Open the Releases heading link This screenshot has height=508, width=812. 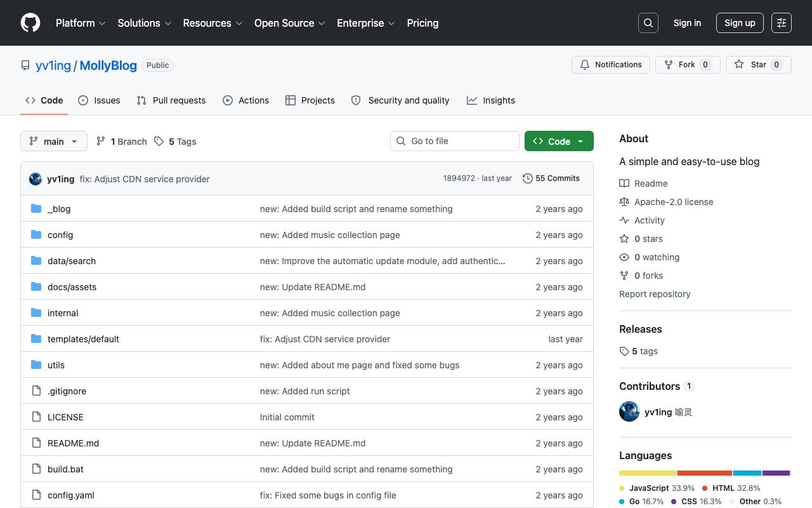pyautogui.click(x=641, y=329)
